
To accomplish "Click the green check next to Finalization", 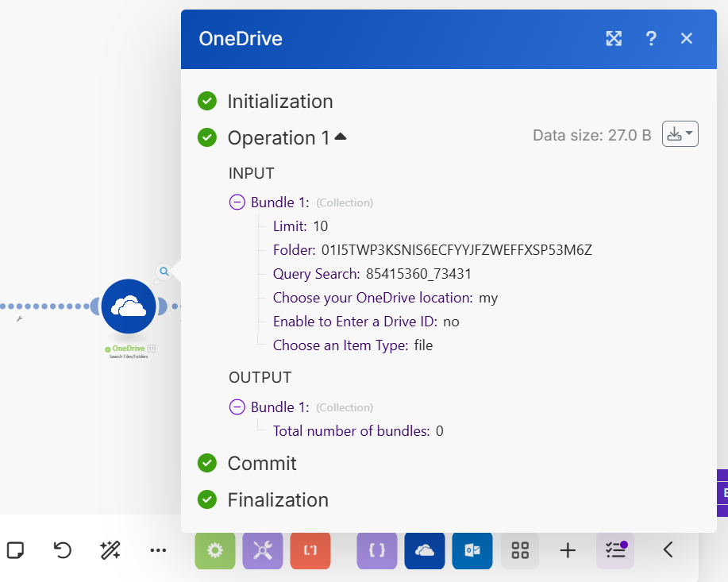I will pyautogui.click(x=207, y=499).
